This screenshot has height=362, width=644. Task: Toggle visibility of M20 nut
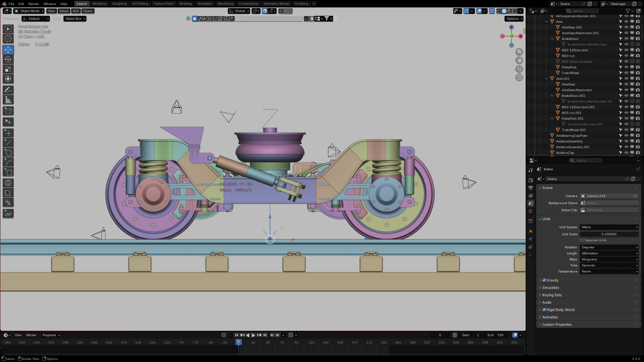(x=626, y=56)
